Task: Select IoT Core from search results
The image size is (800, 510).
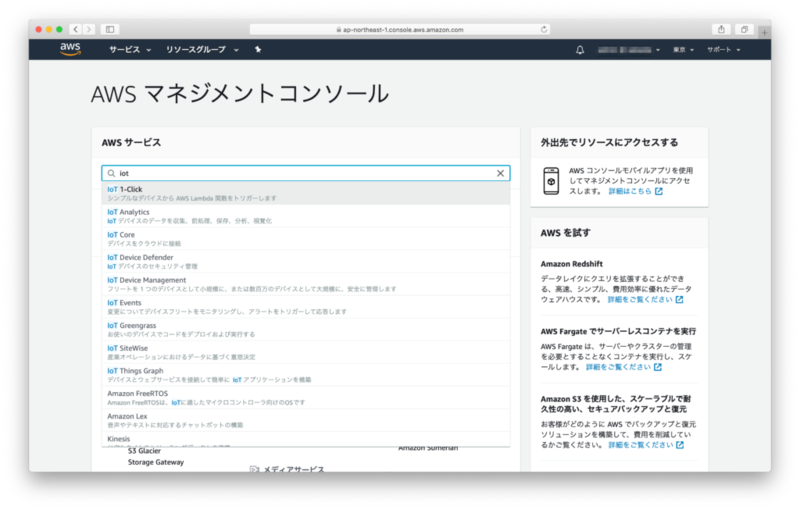Action: 306,239
